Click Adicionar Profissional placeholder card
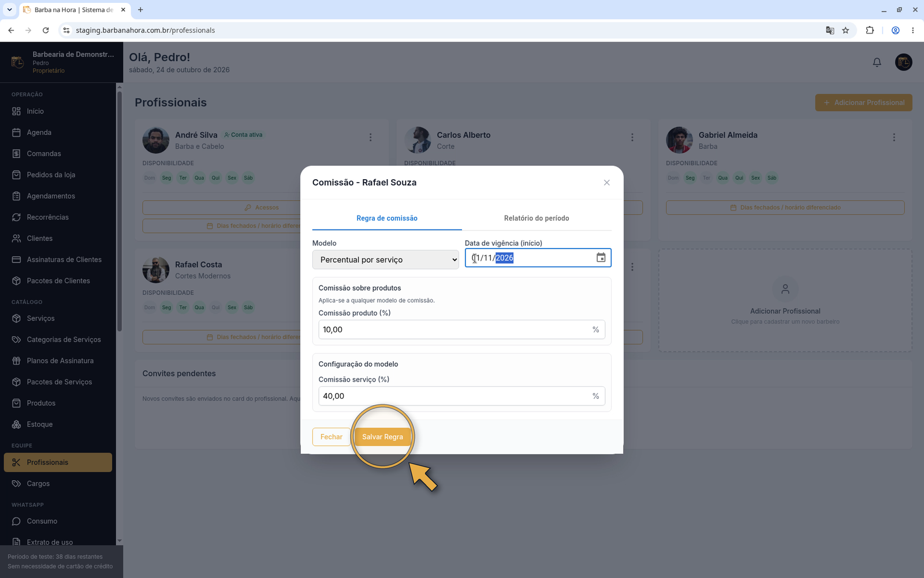 coord(785,301)
